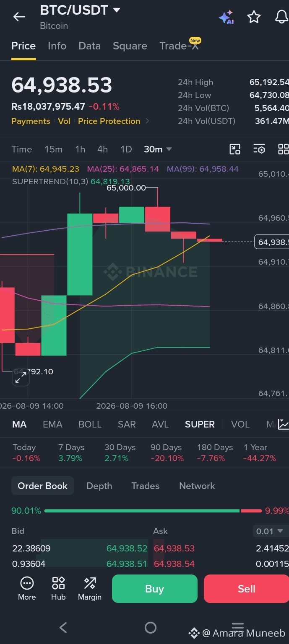The image size is (289, 644).
Task: Open the grid layout icon
Action: (x=284, y=149)
